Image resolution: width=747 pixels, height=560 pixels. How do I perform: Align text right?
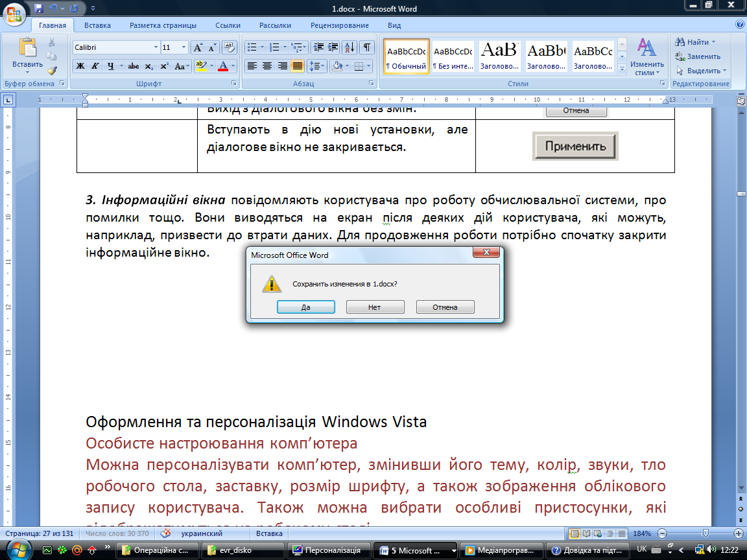[x=283, y=66]
